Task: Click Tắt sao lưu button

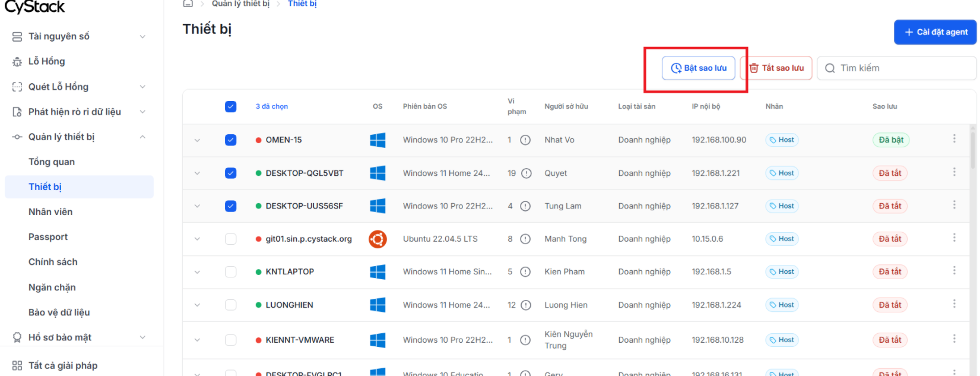Action: tap(776, 68)
